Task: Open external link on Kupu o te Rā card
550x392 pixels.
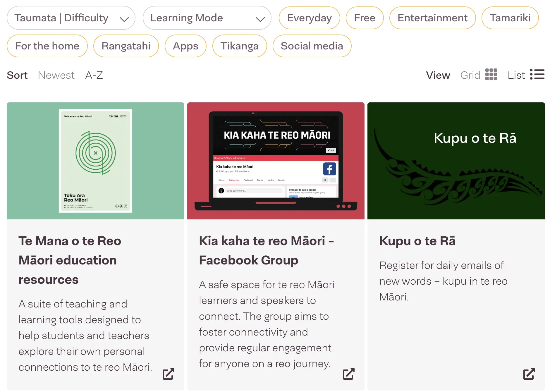Action: 529,374
